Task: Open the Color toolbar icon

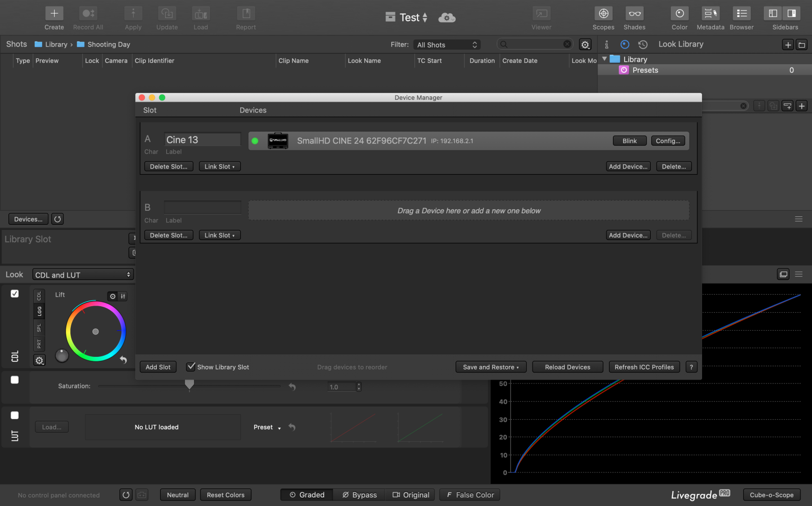Action: coord(679,14)
